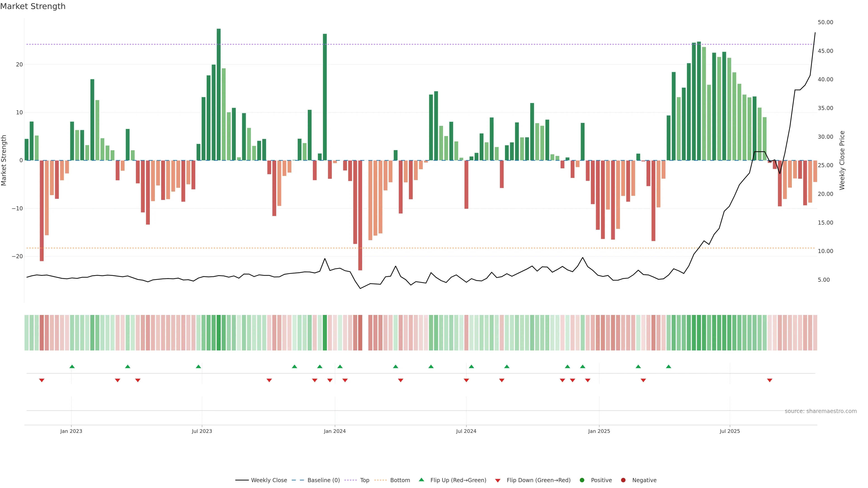Viewport: 868px width, 488px height.
Task: Click the Negative red circle legend icon
Action: point(623,480)
